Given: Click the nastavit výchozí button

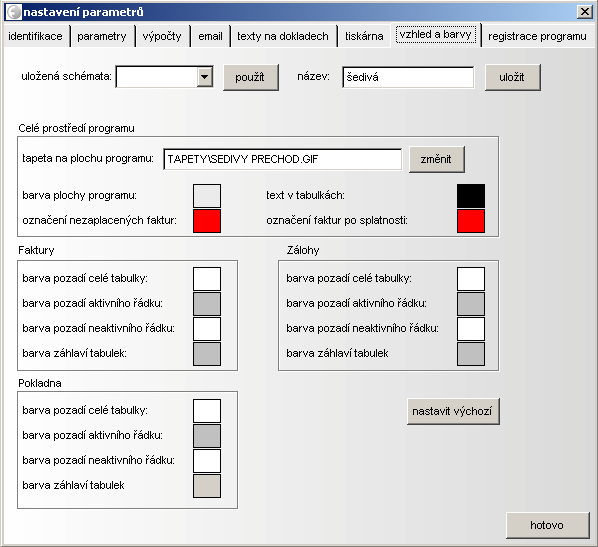Looking at the screenshot, I should click(453, 411).
